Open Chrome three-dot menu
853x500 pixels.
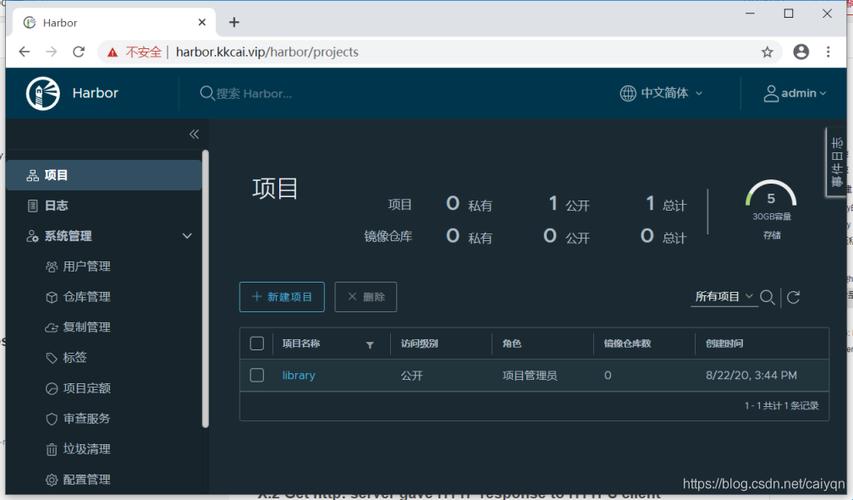coord(828,52)
